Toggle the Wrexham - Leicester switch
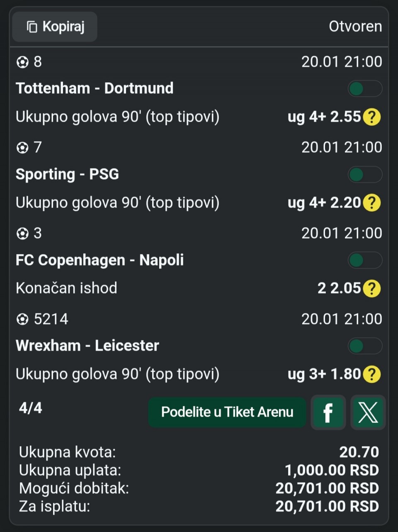 [364, 346]
